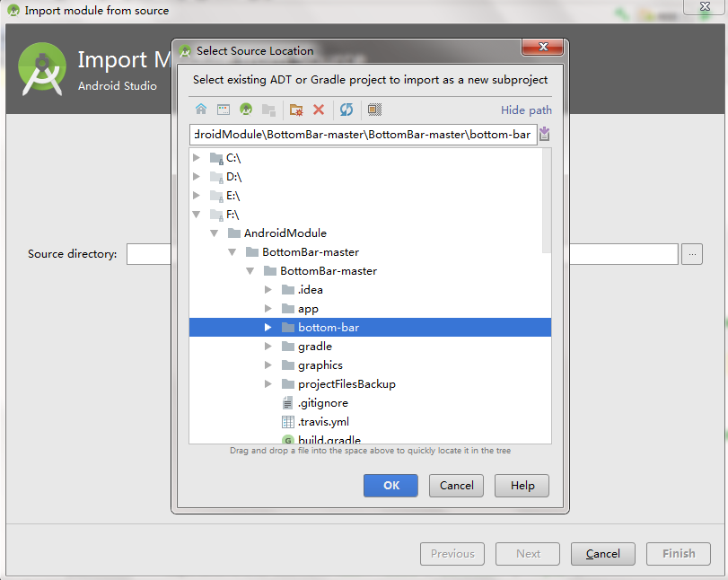The height and width of the screenshot is (580, 728).
Task: Click the source path text field
Action: tap(363, 135)
